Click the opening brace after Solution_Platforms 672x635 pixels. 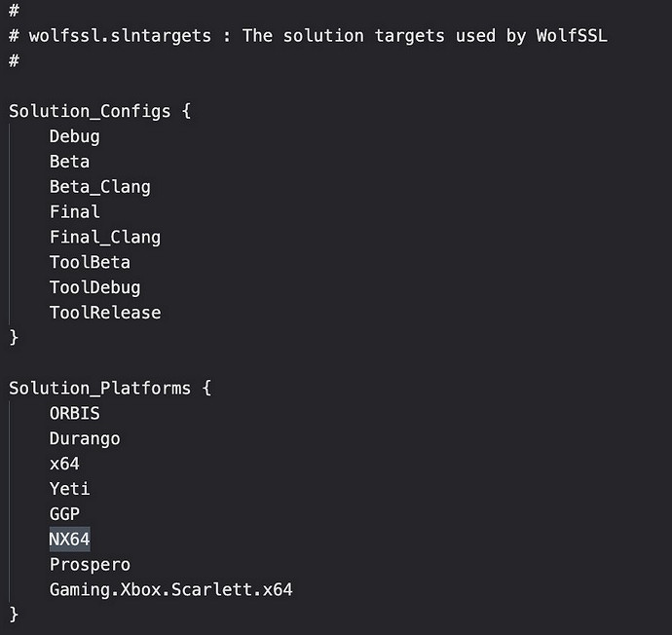click(205, 389)
